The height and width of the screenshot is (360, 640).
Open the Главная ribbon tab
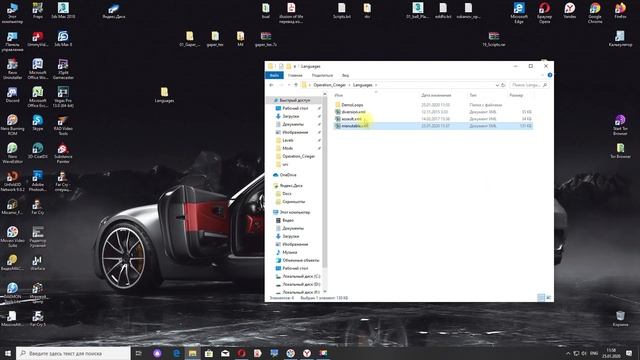point(295,76)
